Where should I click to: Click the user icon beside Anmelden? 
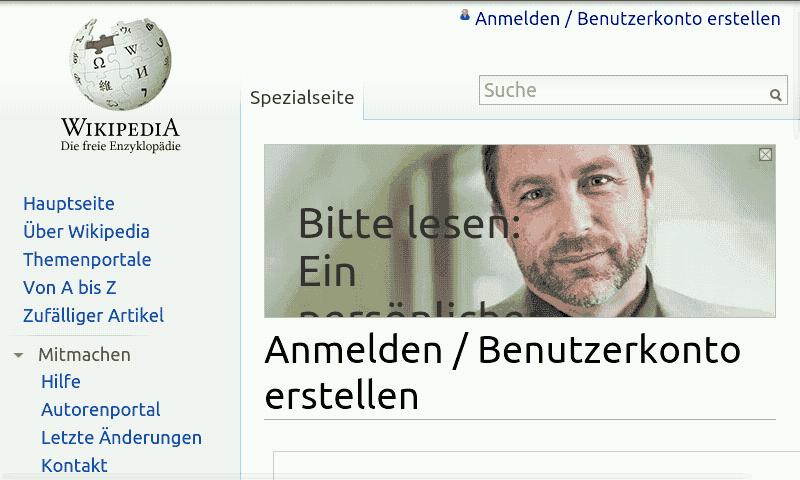coord(465,15)
